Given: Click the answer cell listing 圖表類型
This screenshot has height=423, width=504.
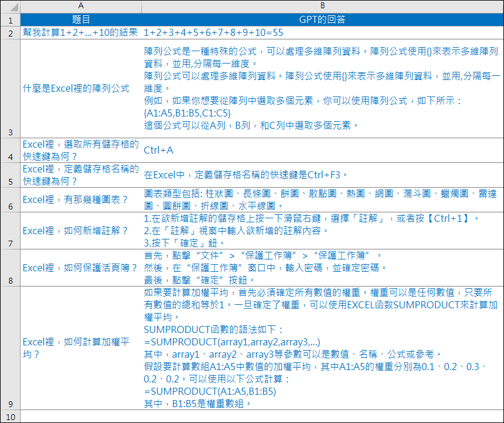Looking at the screenshot, I should click(x=323, y=200).
